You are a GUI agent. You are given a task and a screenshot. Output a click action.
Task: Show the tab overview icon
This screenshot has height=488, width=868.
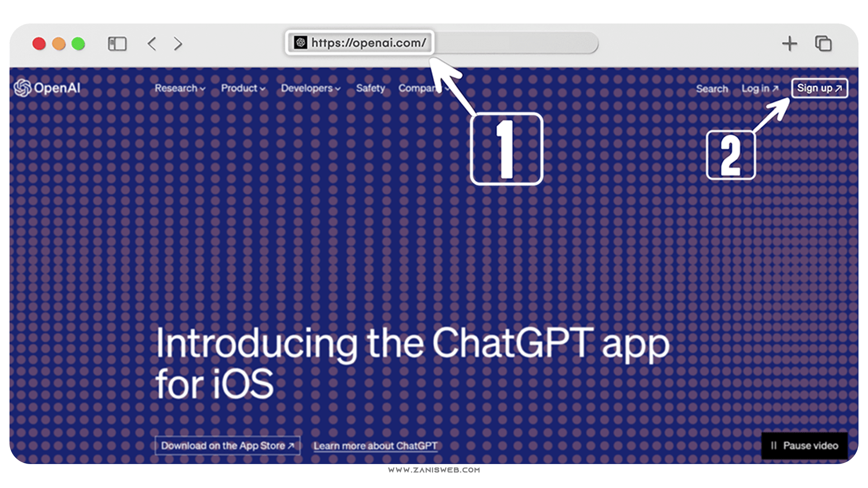[823, 44]
